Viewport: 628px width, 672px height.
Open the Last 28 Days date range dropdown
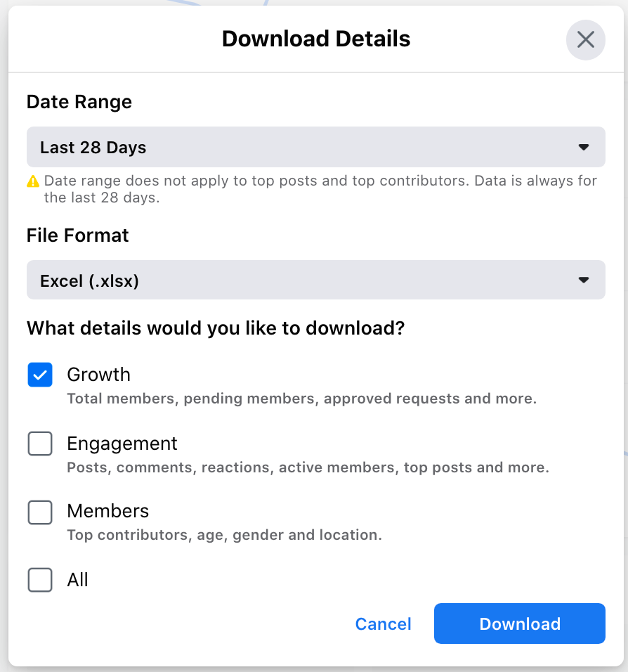click(315, 147)
